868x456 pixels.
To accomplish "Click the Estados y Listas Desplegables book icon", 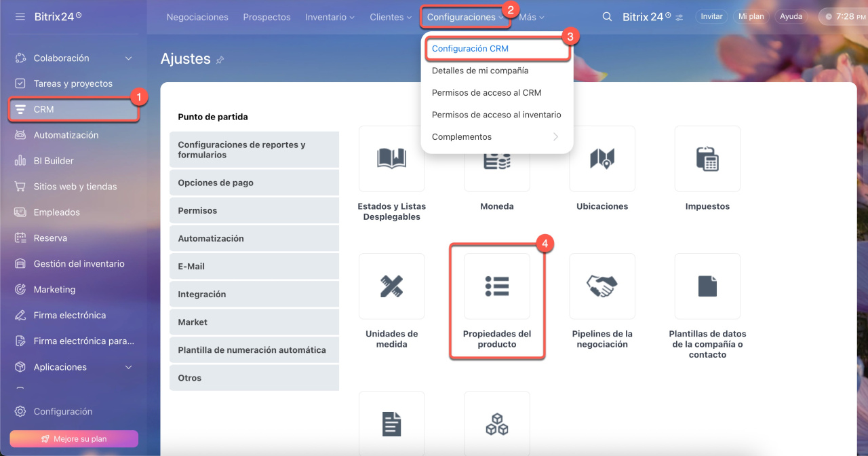I will pyautogui.click(x=391, y=159).
